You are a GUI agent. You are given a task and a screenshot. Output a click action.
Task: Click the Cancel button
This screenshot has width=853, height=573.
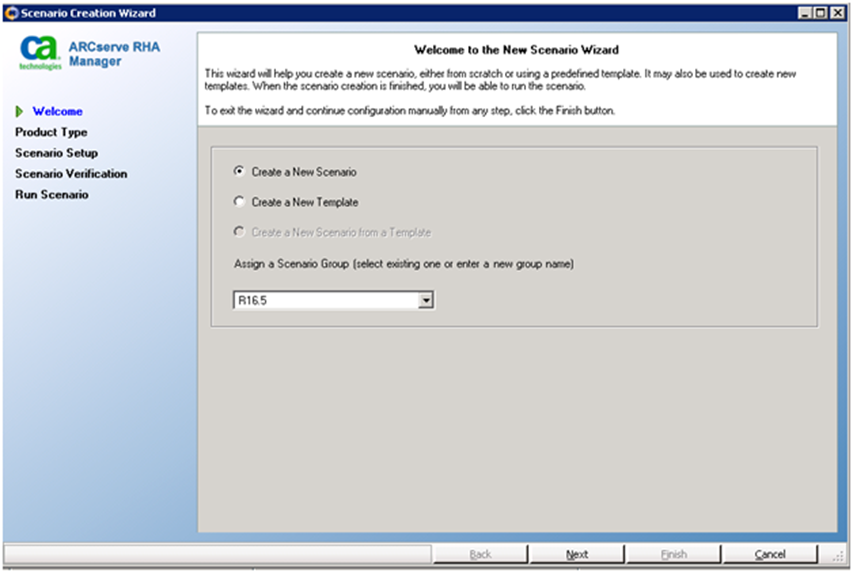(x=770, y=554)
